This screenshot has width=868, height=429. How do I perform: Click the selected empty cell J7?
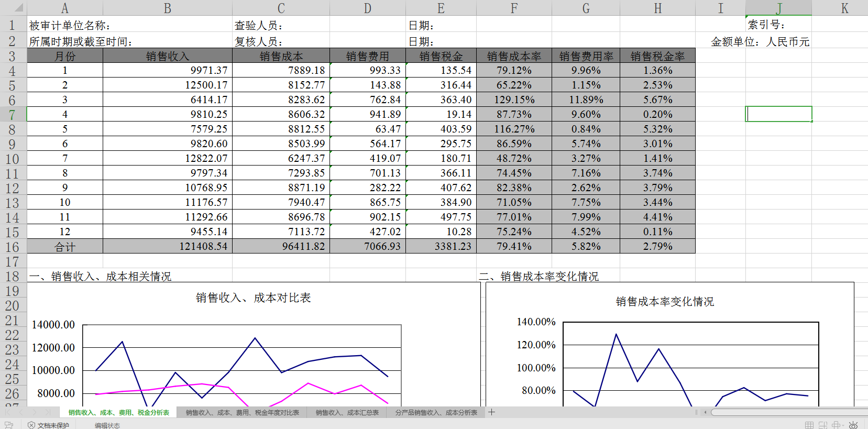778,114
